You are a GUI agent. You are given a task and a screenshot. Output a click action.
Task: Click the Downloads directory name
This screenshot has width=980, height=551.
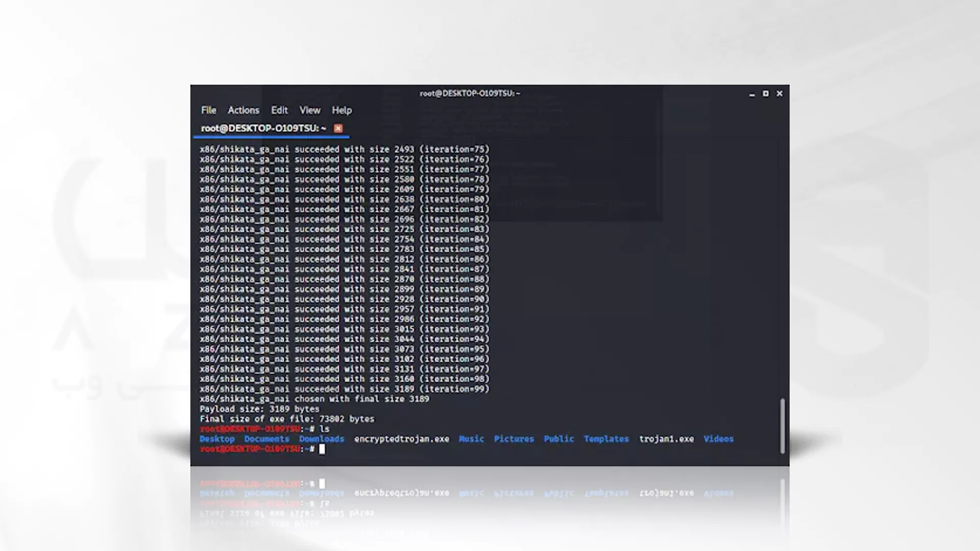[322, 439]
